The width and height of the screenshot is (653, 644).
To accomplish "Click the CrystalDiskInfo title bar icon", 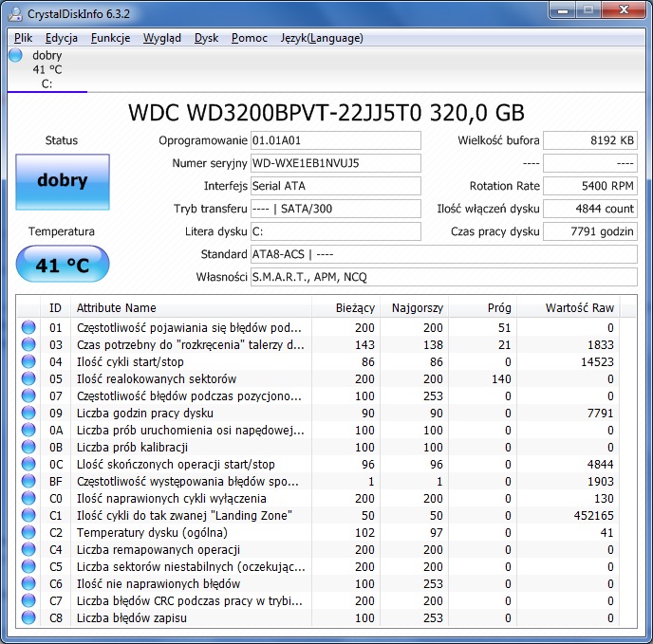I will point(15,13).
